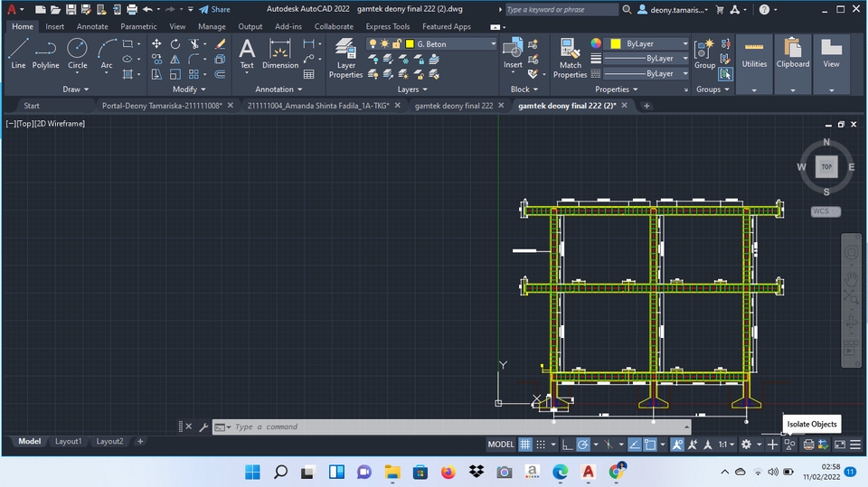Select the Line draw tool
868x487 pixels.
pos(18,53)
